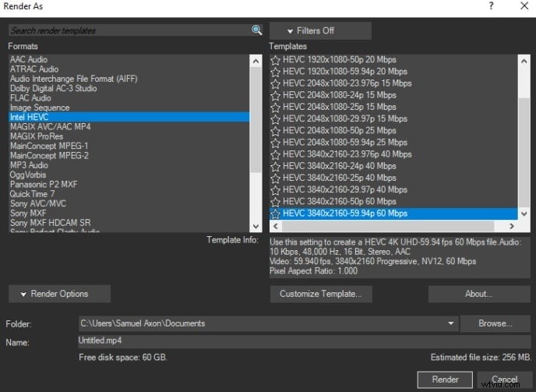The height and width of the screenshot is (392, 536).
Task: Click the search magnifier icon
Action: (256, 30)
